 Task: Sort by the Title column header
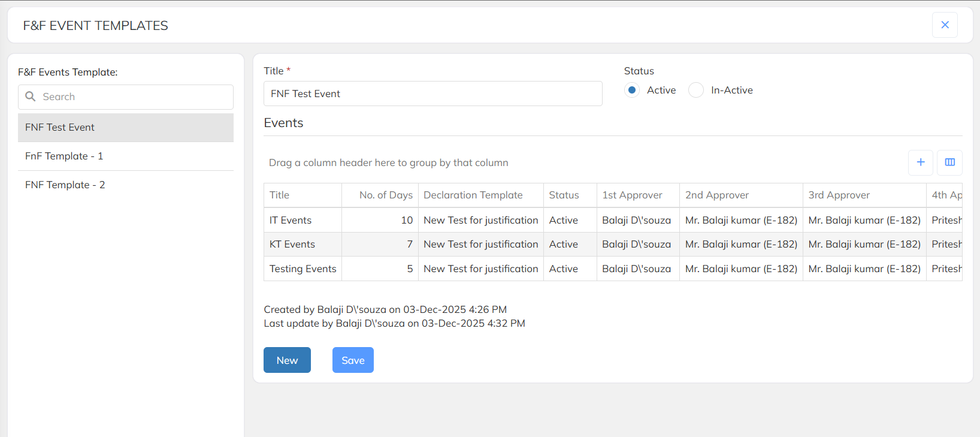[x=280, y=195]
